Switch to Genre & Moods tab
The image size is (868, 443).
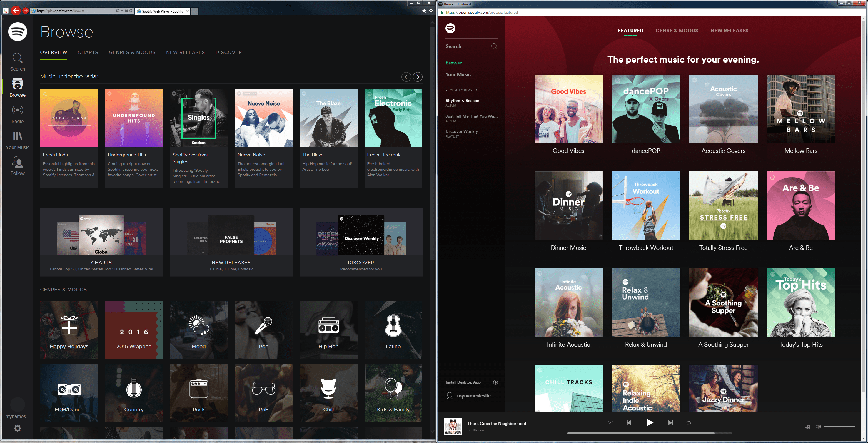[677, 30]
